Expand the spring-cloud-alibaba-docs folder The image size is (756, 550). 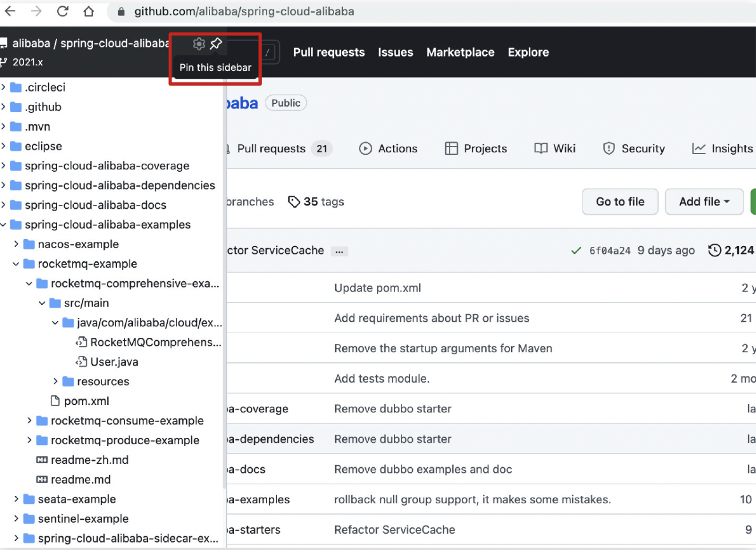click(x=3, y=205)
